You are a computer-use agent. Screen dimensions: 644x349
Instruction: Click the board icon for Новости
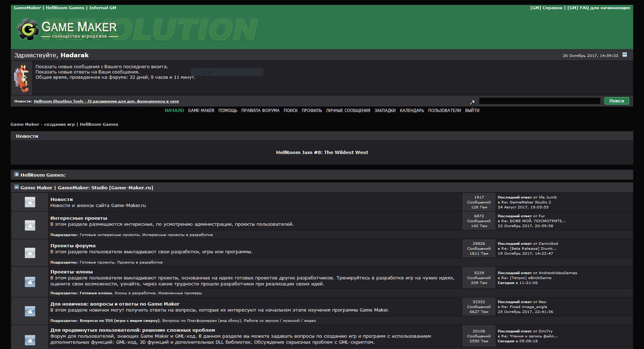(x=30, y=202)
